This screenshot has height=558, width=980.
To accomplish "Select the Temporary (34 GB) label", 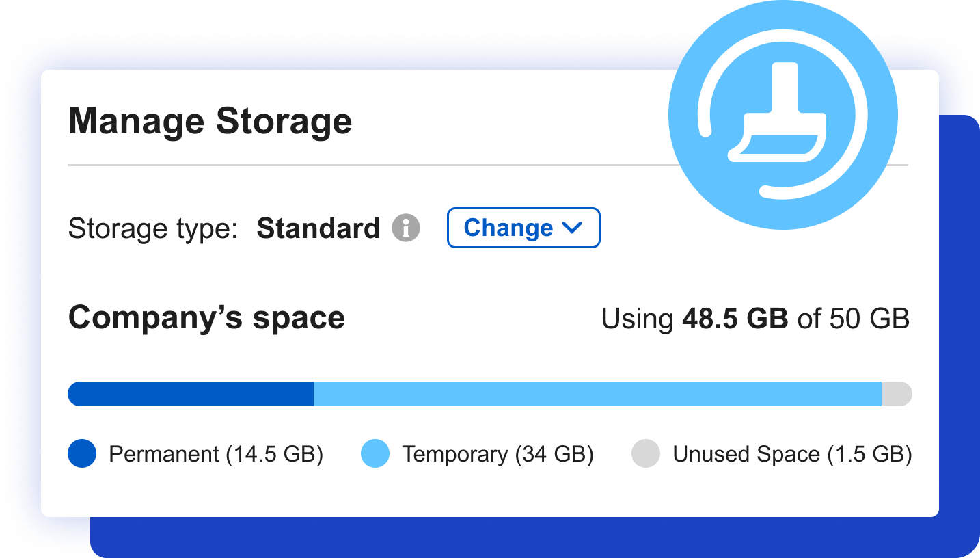I will (498, 454).
